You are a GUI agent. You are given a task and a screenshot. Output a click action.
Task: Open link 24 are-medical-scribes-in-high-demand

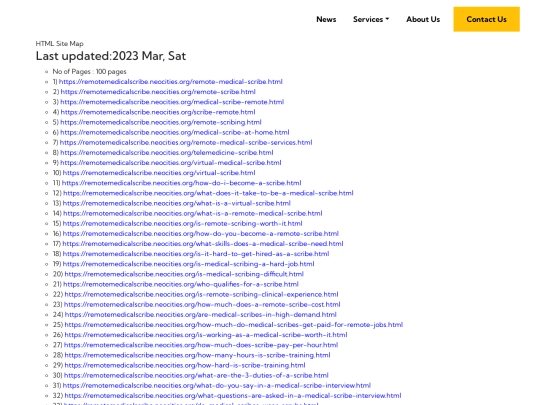pyautogui.click(x=201, y=314)
